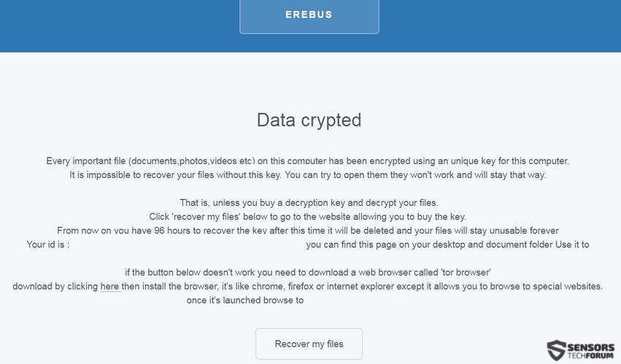Open the 'here' Tor download link
Image resolution: width=621 pixels, height=364 pixels.
pyautogui.click(x=109, y=287)
